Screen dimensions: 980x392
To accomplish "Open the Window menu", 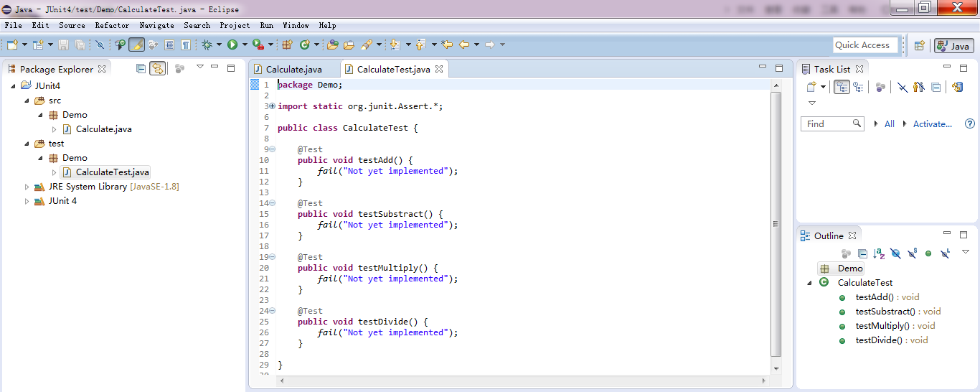I will 296,25.
